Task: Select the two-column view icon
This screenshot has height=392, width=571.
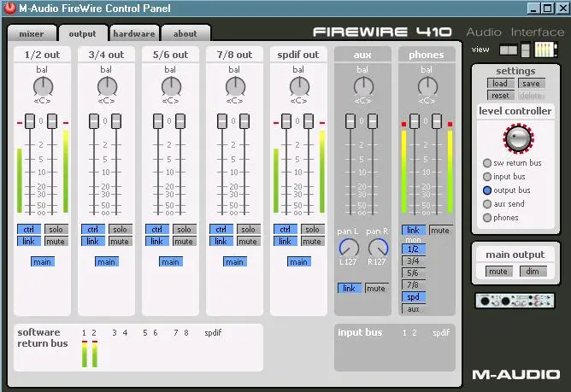Action: [x=509, y=50]
